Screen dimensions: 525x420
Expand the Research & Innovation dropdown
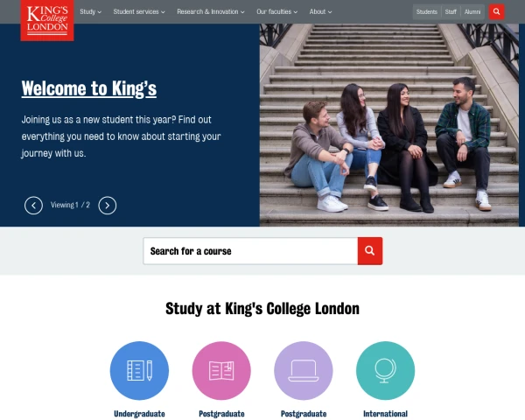pyautogui.click(x=211, y=11)
